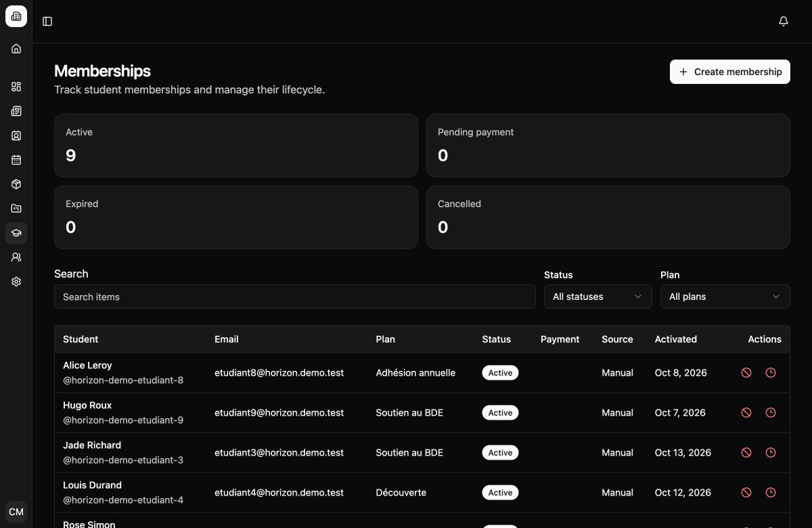This screenshot has width=812, height=528.
Task: Open the All plans dropdown
Action: pyautogui.click(x=725, y=296)
